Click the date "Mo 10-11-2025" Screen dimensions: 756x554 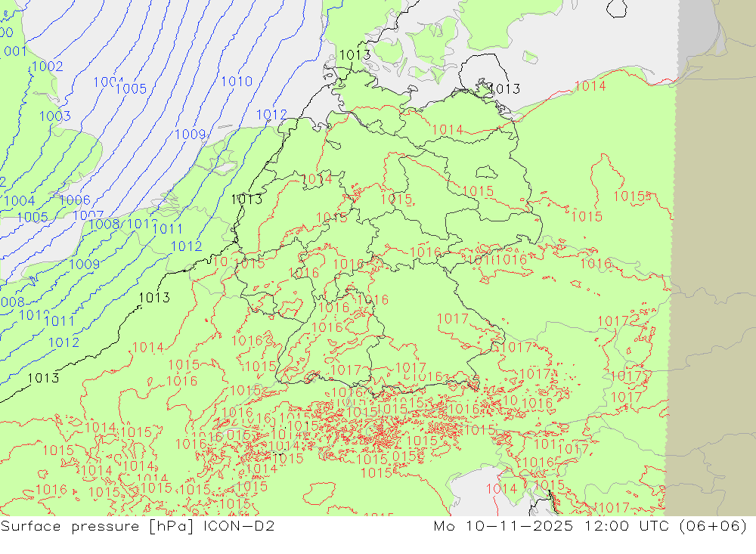pos(503,525)
